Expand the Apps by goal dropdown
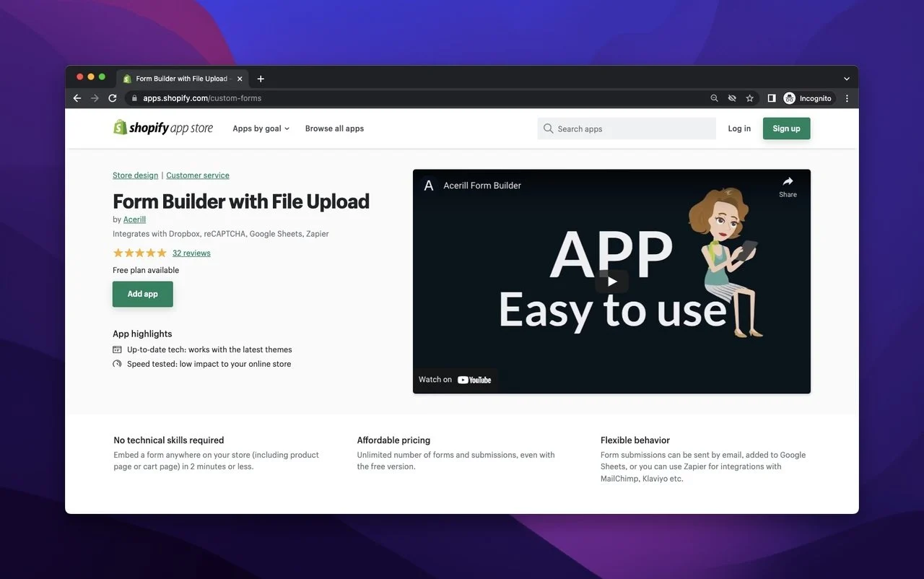 [261, 129]
